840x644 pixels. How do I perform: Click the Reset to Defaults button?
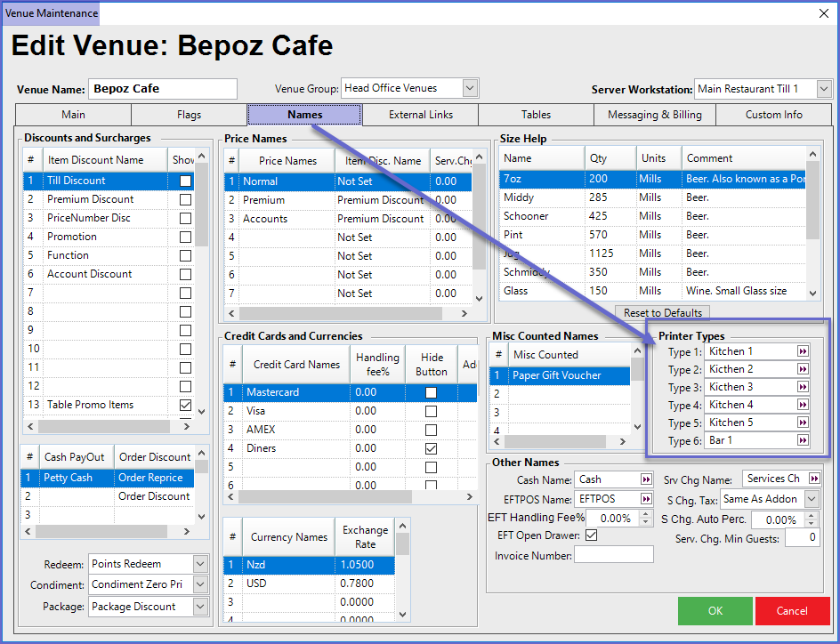(x=663, y=313)
